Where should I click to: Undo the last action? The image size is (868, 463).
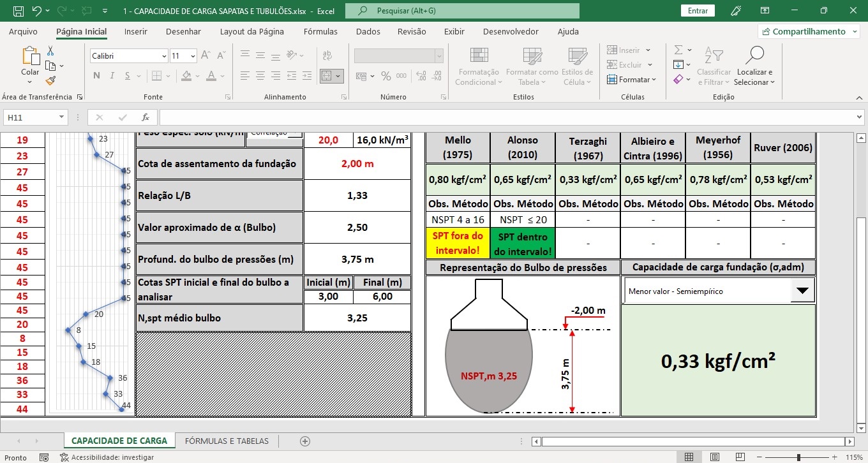(36, 11)
